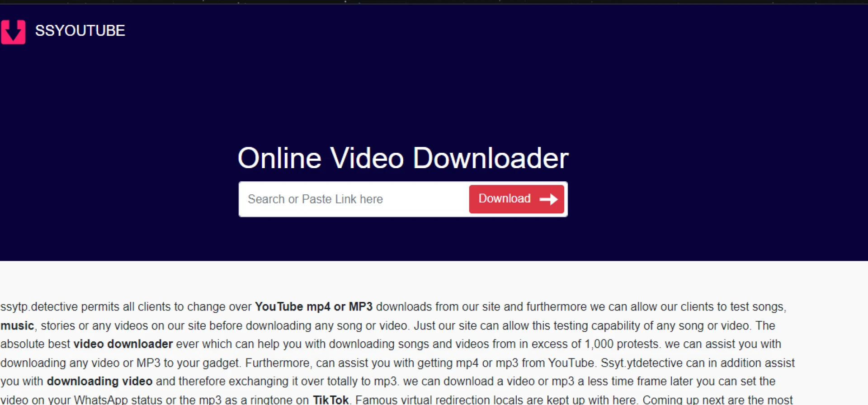Screen dimensions: 868x405
Task: Click the 'Ssyt.ytdetective' text in paragraph
Action: (x=642, y=363)
